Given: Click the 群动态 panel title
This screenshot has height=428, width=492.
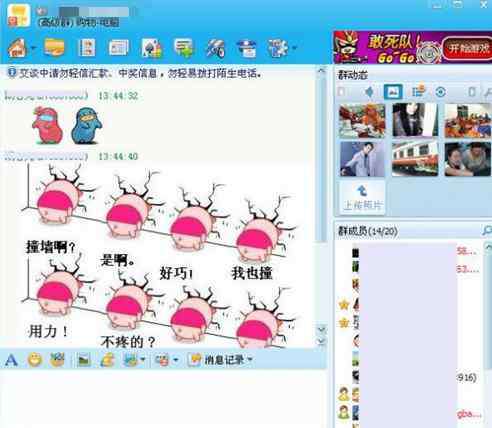Looking at the screenshot, I should pos(352,75).
